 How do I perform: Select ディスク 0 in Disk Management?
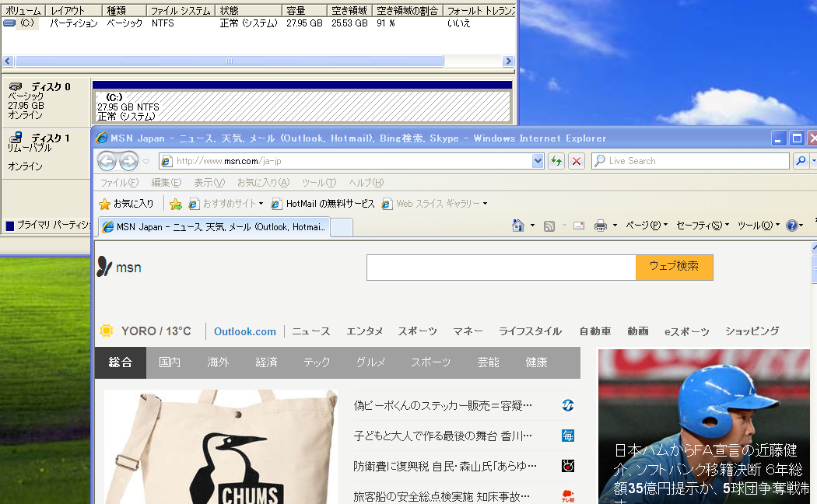tap(47, 101)
